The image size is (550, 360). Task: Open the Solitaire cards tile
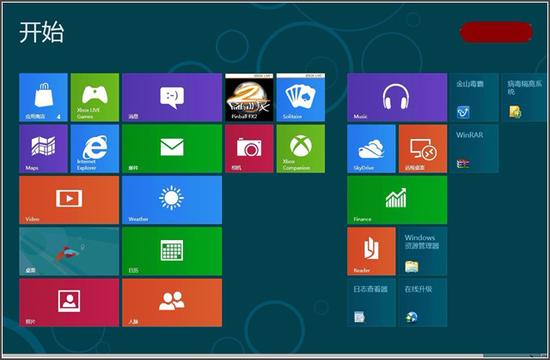coord(301,97)
